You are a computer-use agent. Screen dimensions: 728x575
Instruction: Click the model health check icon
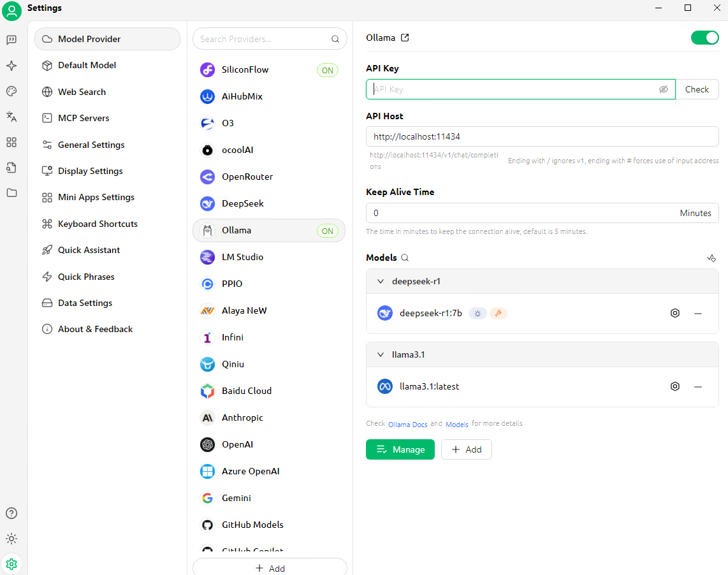click(711, 258)
